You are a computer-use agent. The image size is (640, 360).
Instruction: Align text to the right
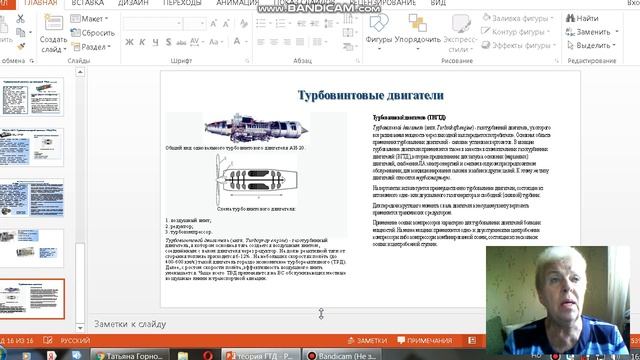click(287, 42)
